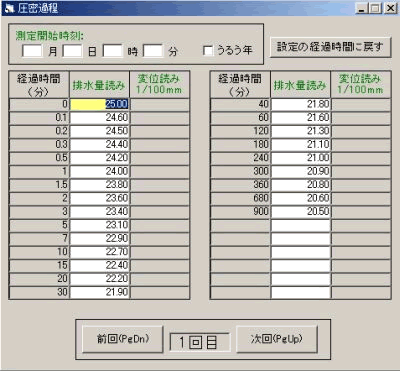Click the left table's 排水量読み column header
Viewport: 400px width, 371px height.
(99, 84)
